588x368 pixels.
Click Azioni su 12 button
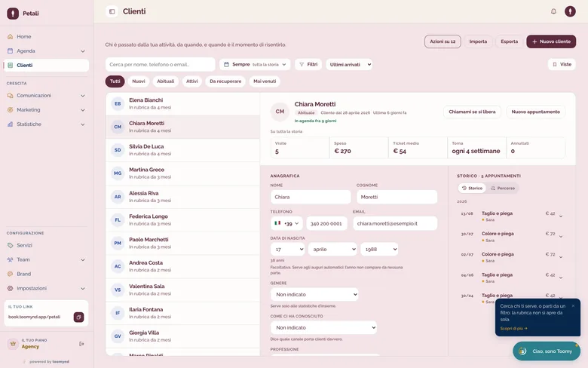click(443, 41)
